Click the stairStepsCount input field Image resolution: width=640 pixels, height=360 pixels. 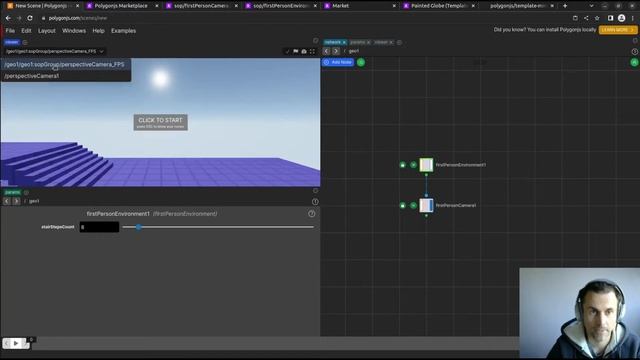(99, 227)
